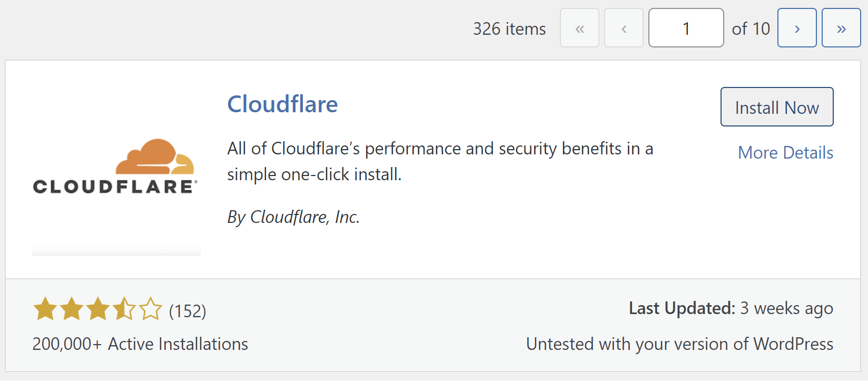Select the empty fifth rating star

pyautogui.click(x=151, y=309)
